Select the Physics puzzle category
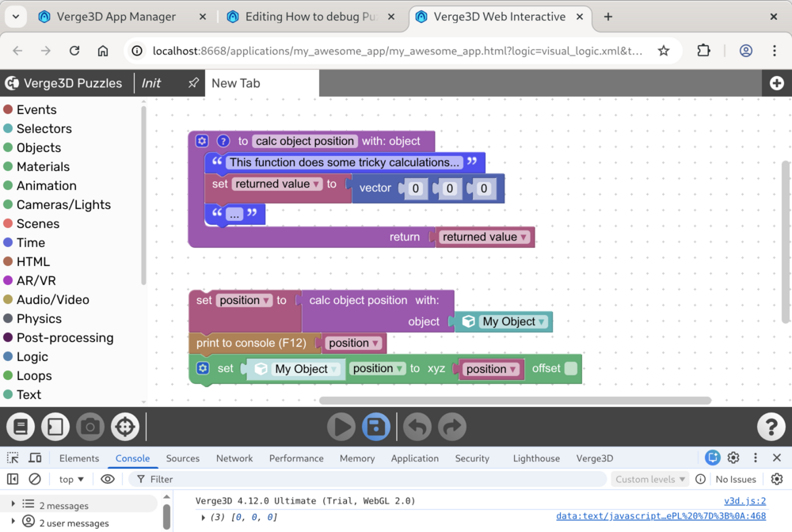792x532 pixels. (x=39, y=319)
